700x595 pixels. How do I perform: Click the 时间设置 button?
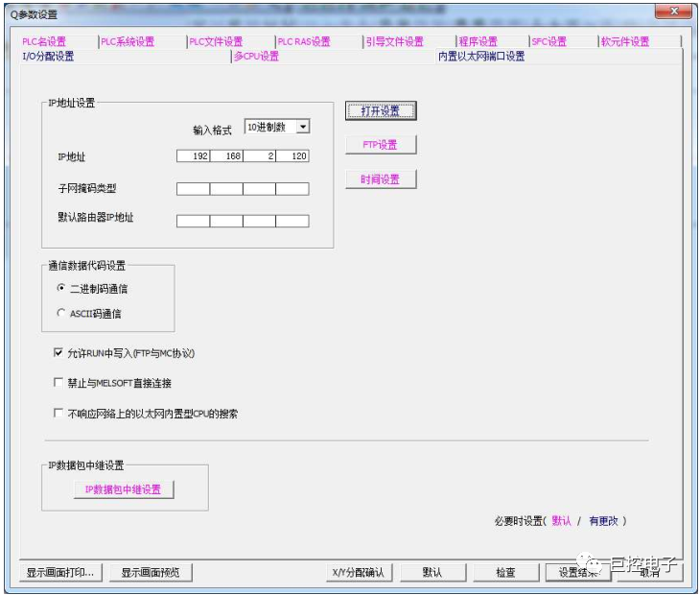(381, 179)
